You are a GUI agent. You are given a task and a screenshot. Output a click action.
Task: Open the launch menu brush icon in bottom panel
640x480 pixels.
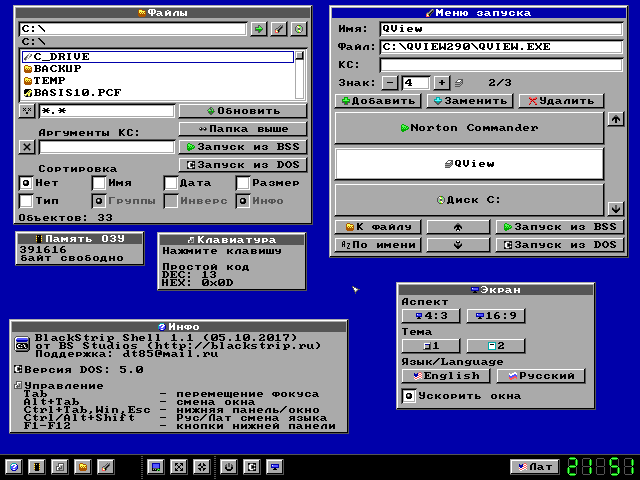coord(106,467)
